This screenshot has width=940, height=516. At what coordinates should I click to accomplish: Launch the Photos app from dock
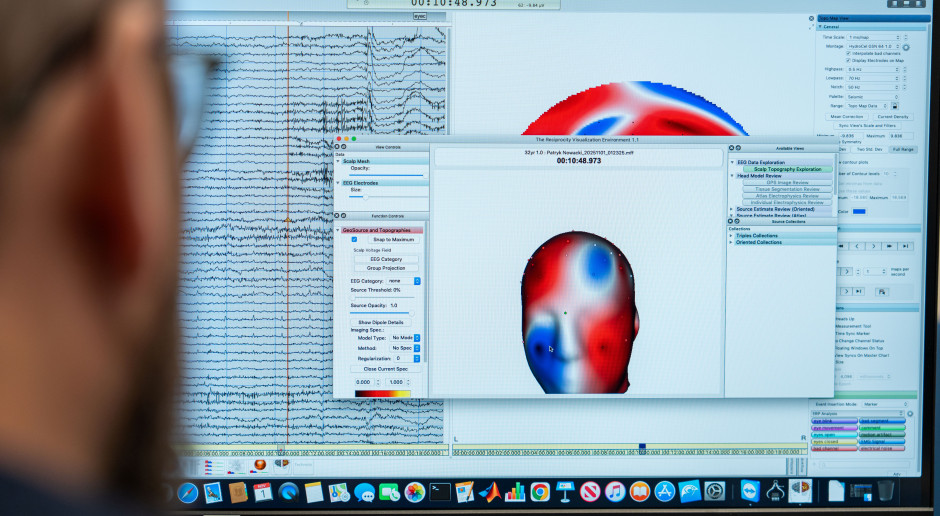[415, 492]
